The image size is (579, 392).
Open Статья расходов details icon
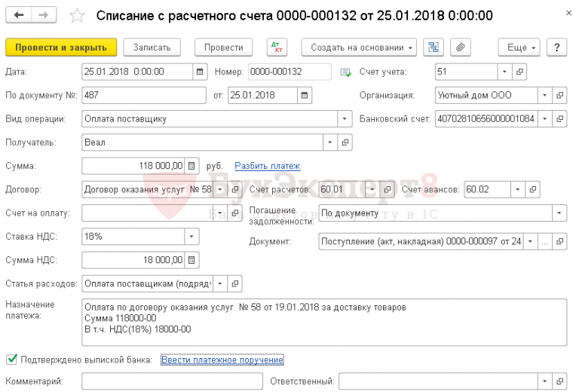[x=235, y=283]
